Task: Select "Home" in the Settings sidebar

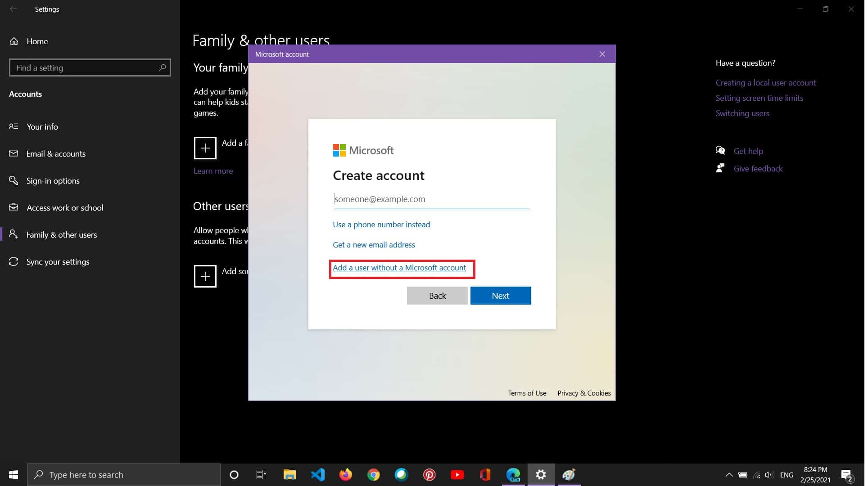Action: point(36,41)
